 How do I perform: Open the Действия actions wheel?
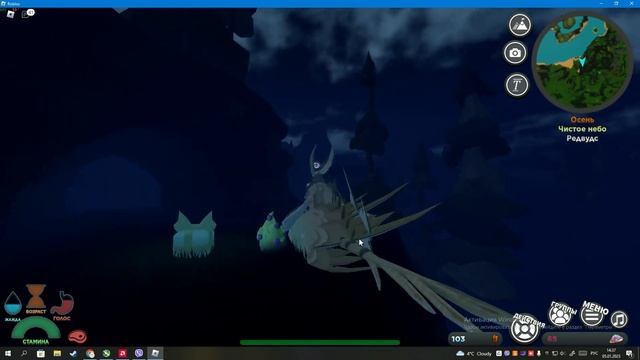525,329
